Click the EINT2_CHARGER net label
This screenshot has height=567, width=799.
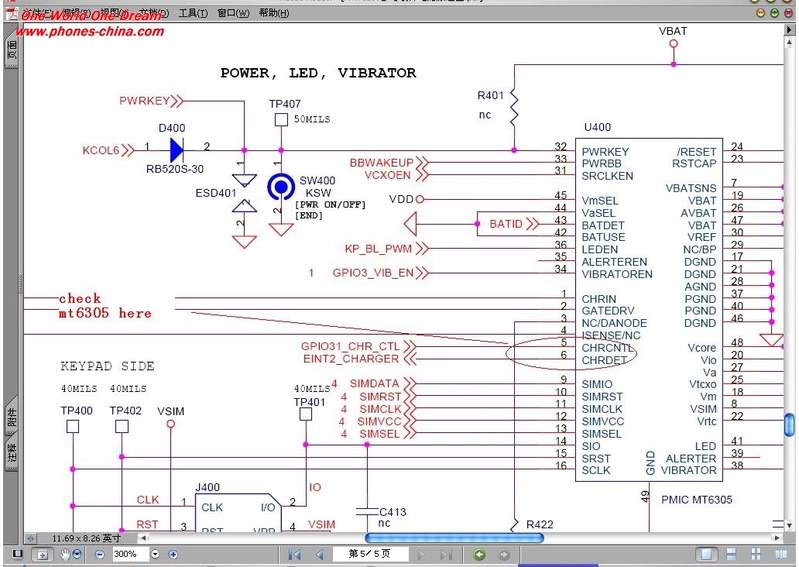click(x=351, y=359)
